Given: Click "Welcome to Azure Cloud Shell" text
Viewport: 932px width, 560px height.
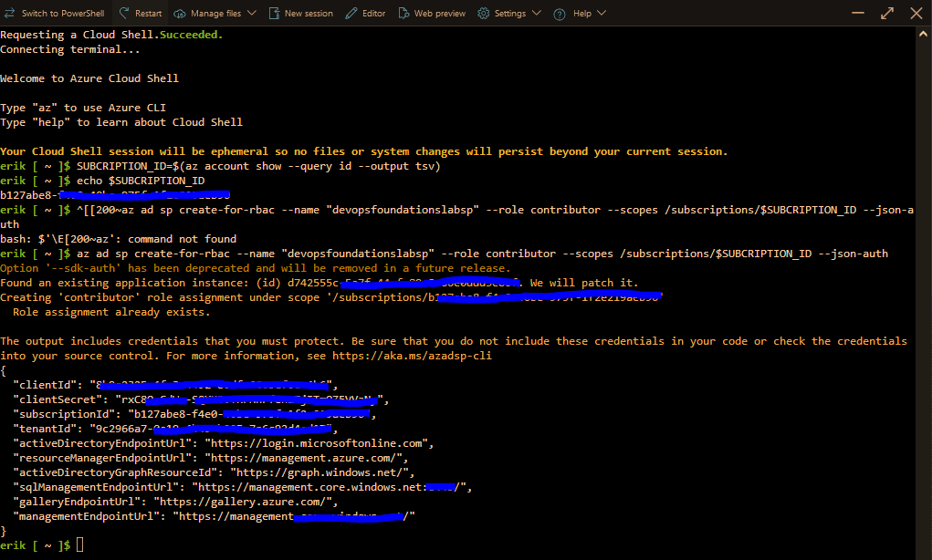Looking at the screenshot, I should [x=89, y=78].
